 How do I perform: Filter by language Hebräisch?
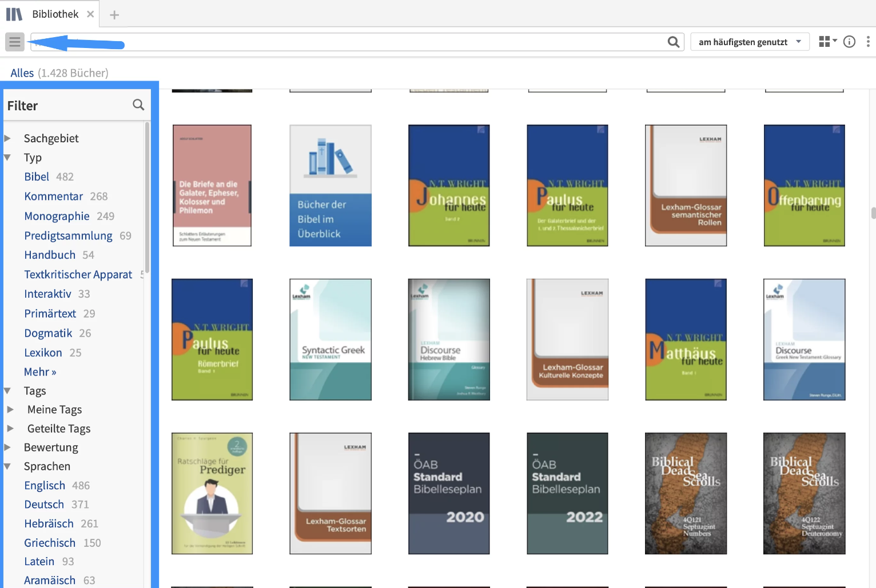coord(49,523)
